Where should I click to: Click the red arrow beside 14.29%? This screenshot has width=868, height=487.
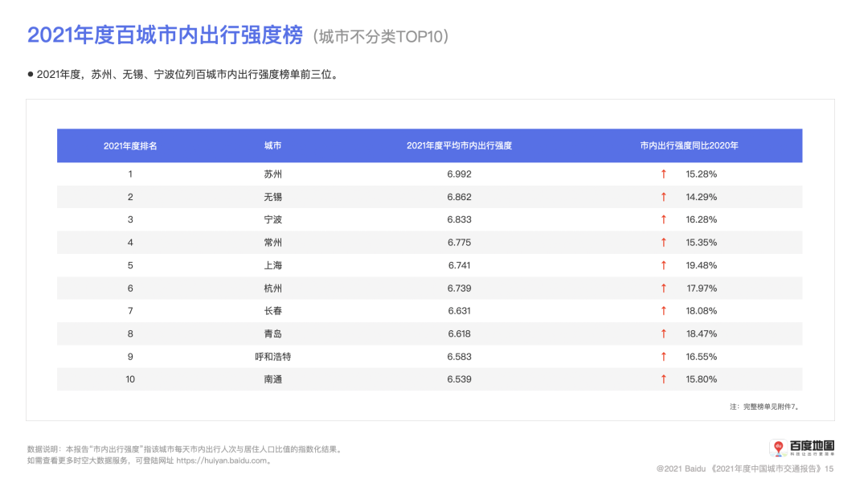[x=663, y=197]
